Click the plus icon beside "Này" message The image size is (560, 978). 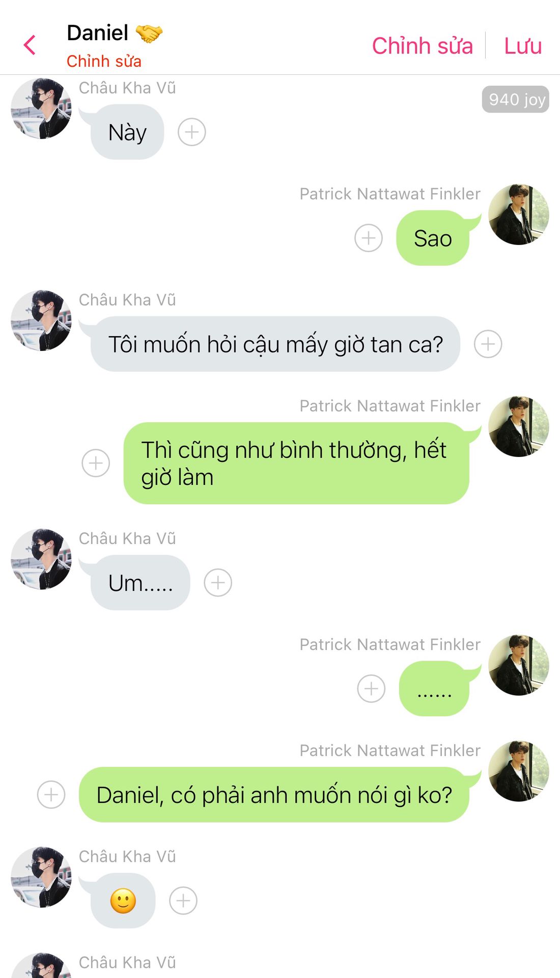point(192,132)
